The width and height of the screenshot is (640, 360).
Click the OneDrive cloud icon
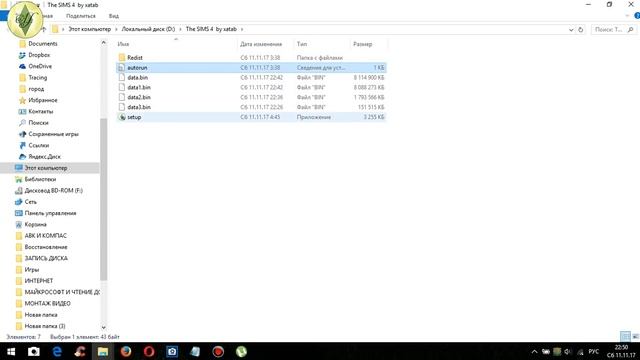click(22, 66)
